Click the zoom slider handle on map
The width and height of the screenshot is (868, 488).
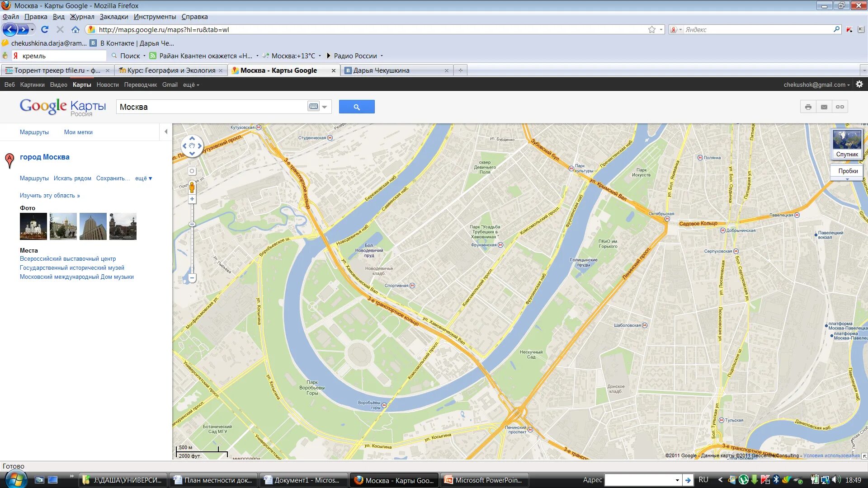click(192, 224)
